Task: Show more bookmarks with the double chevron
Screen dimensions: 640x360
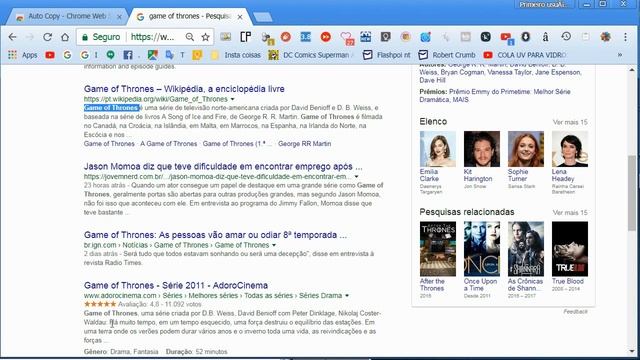Action: pyautogui.click(x=620, y=55)
